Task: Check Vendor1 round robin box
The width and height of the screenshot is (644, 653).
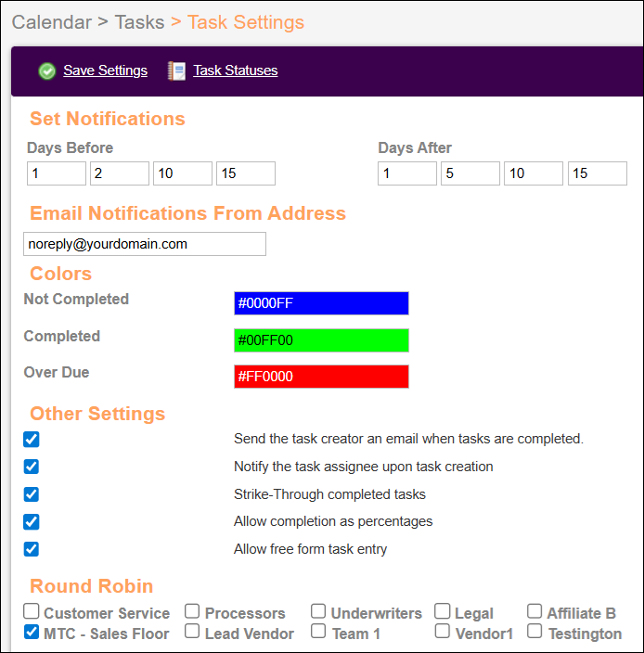Action: [443, 631]
